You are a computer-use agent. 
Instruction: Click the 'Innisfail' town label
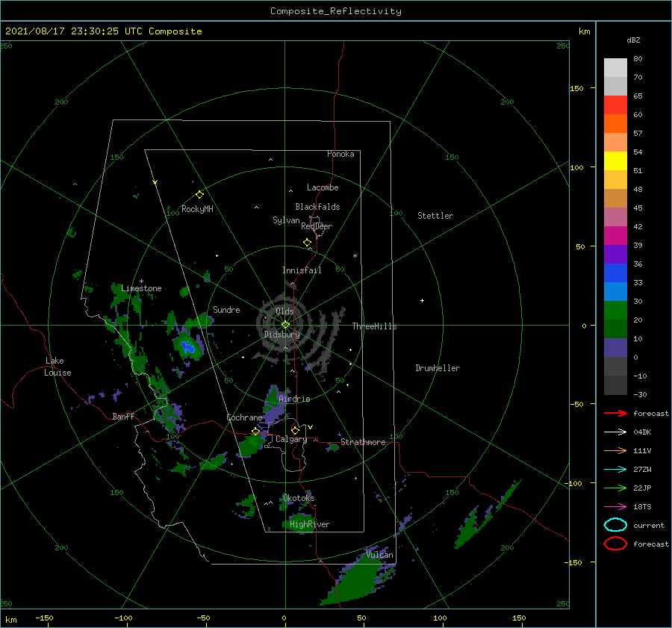[302, 270]
